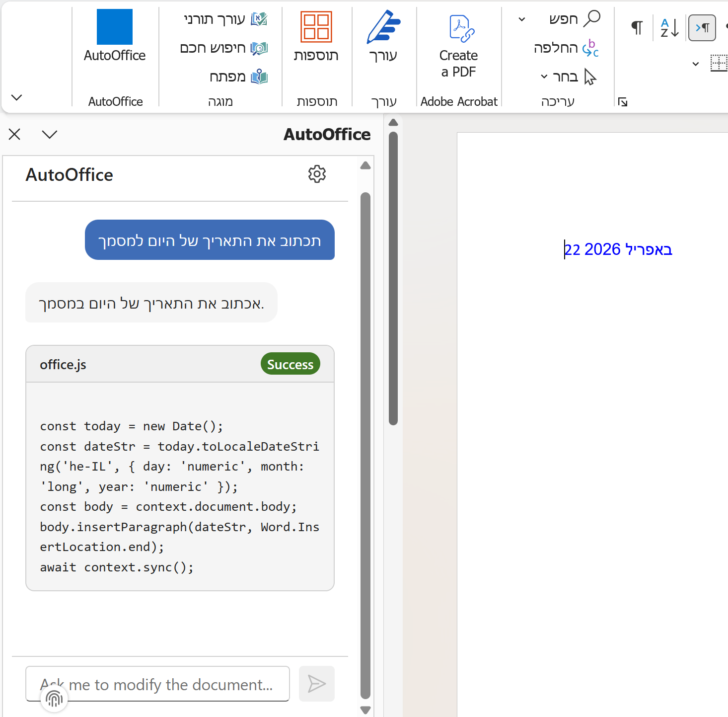Collapse the ribbon with chevron arrow
The height and width of the screenshot is (717, 728).
[x=16, y=97]
